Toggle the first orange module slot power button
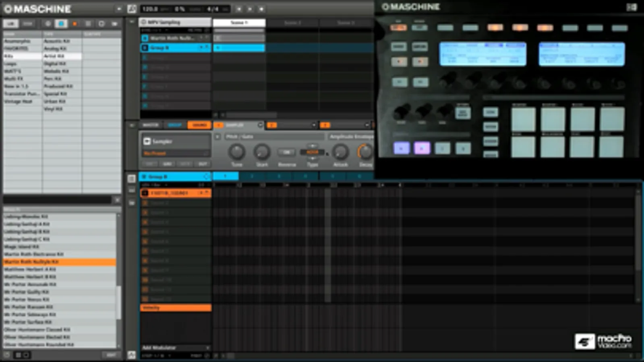This screenshot has height=362, width=644. (218, 125)
